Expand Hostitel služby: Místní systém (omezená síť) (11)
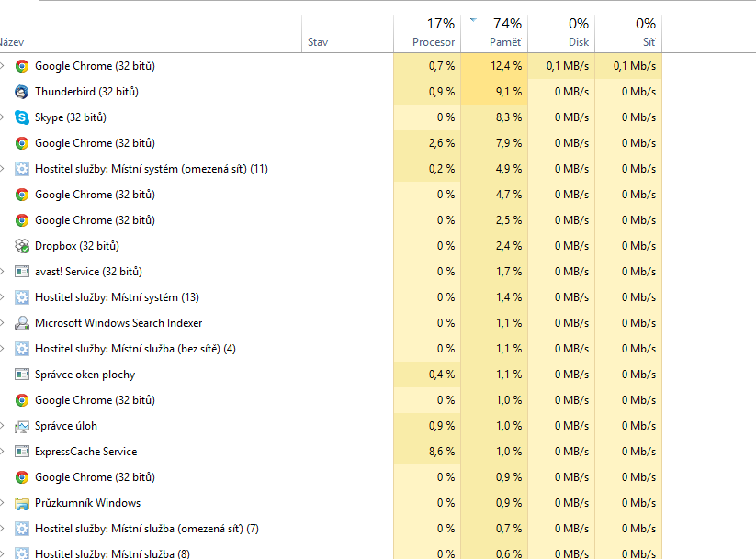 coord(3,169)
